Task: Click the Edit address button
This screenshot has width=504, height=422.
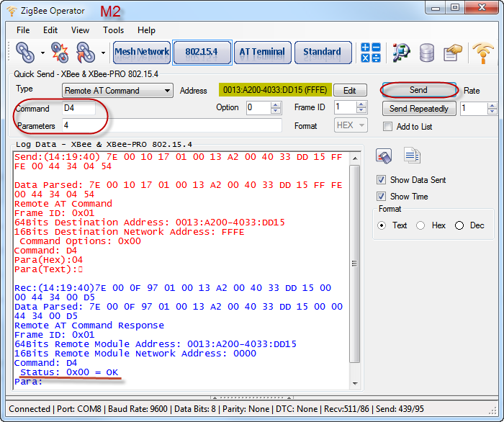Action: click(x=350, y=91)
